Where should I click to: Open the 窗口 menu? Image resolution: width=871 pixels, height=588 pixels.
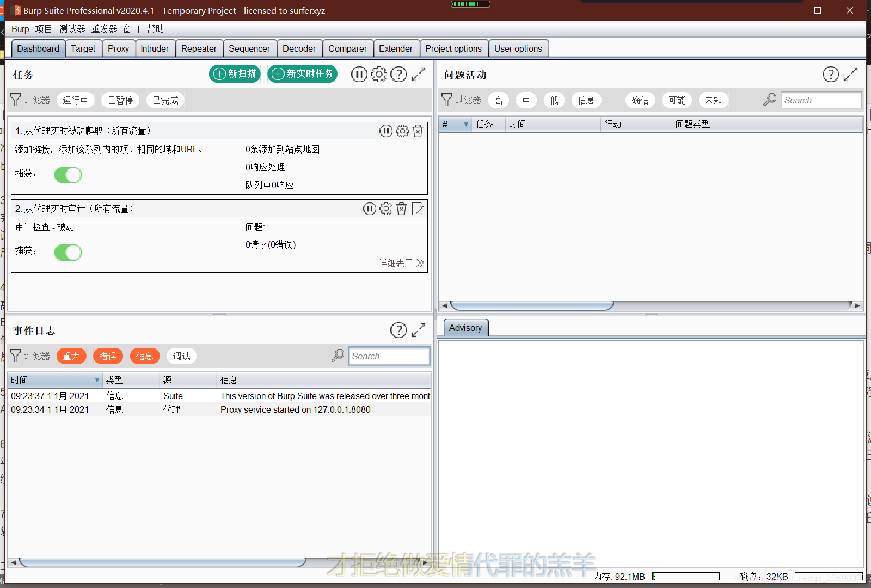(131, 29)
